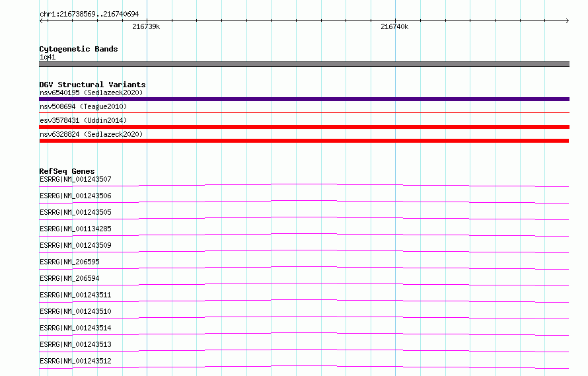Screen dimensions: 588x376
Task: Click the 1q41 band label
Action: click(48, 57)
